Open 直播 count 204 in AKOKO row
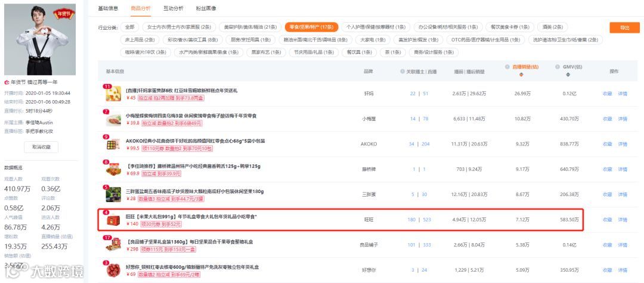Screen dimensions: 644x283 427,144
